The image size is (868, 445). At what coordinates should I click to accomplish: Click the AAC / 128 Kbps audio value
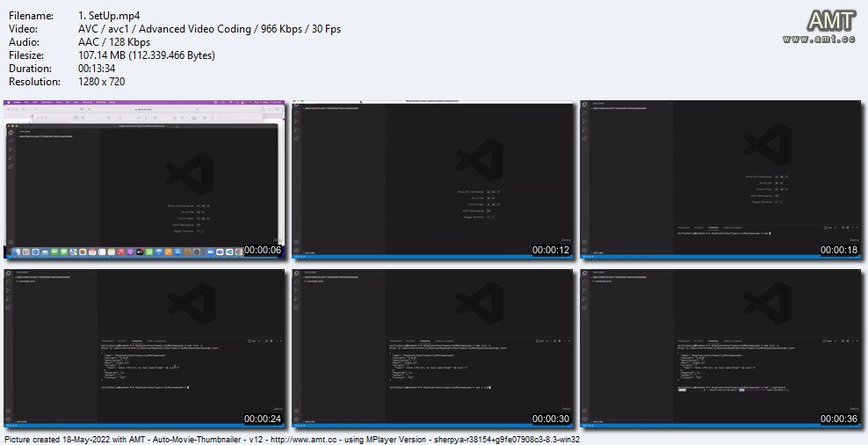click(x=114, y=42)
